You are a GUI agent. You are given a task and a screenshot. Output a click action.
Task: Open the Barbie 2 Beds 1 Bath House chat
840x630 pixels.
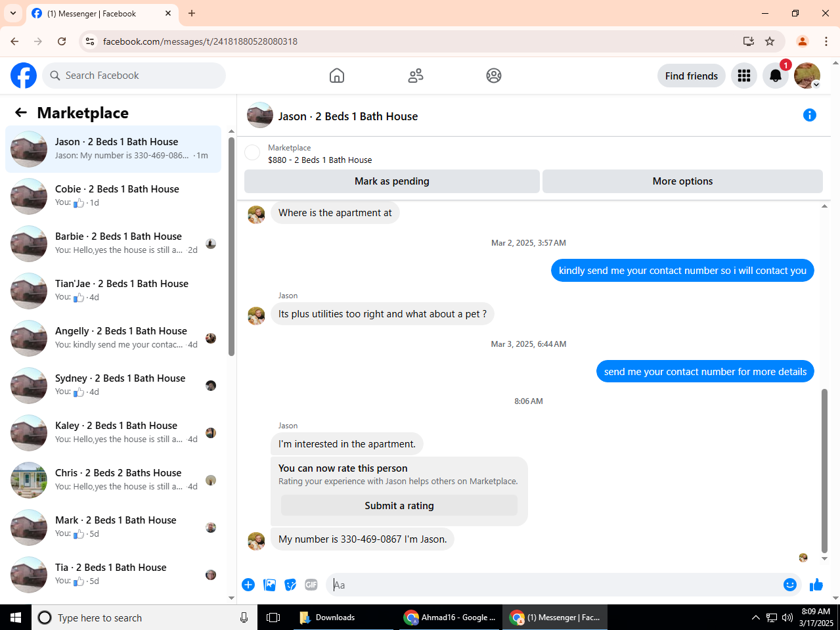[113, 244]
